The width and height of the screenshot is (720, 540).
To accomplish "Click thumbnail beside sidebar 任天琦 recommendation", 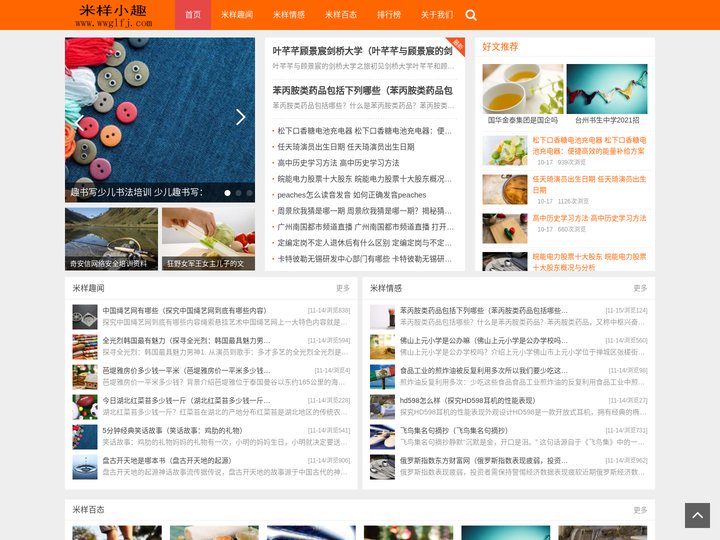I will [x=505, y=189].
